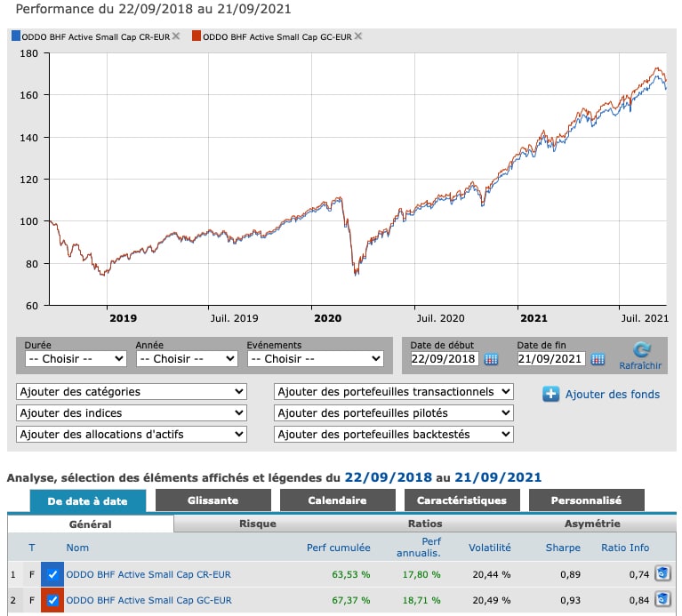Viewport: 682px width, 616px height.
Task: Sort by Sharpe column header
Action: (563, 548)
